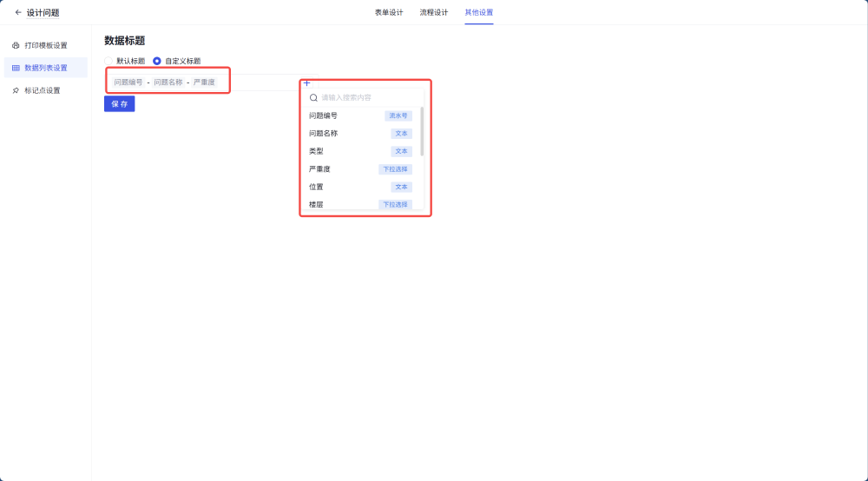Click the field list scrollbar
The image size is (868, 481).
coord(423,130)
